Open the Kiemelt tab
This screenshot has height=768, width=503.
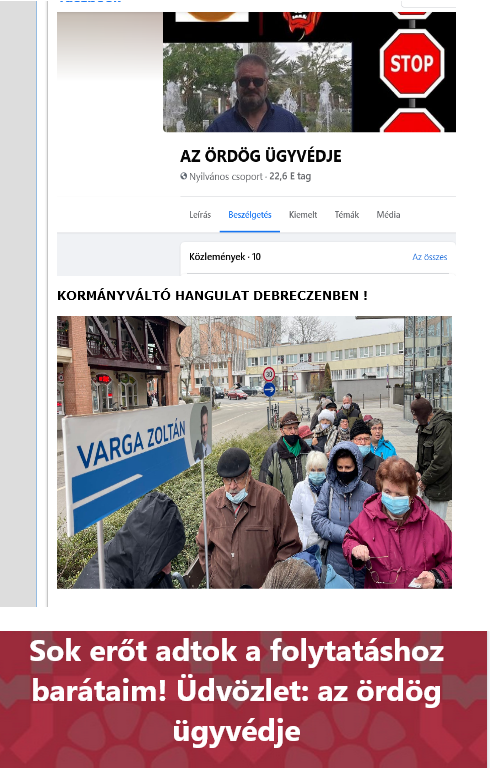click(x=303, y=215)
